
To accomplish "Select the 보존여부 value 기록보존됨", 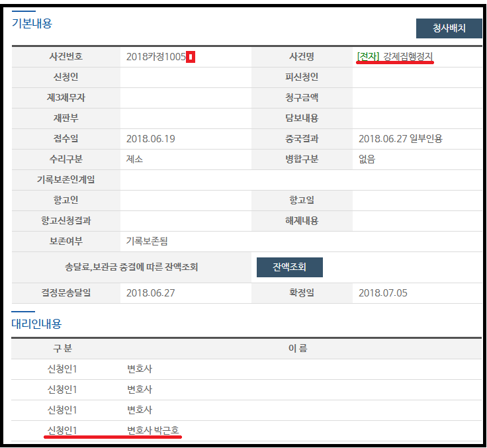I will 147,242.
